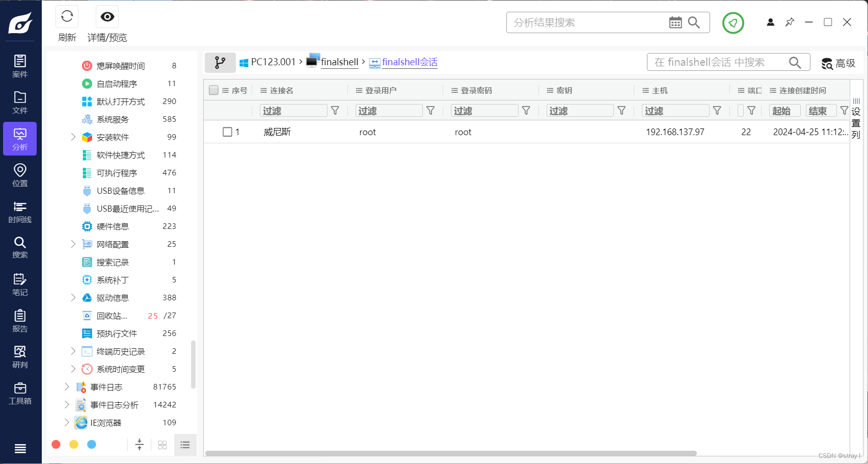Toggle the 详情/预览 eye icon
Screen dimensions: 868x464
pyautogui.click(x=107, y=17)
